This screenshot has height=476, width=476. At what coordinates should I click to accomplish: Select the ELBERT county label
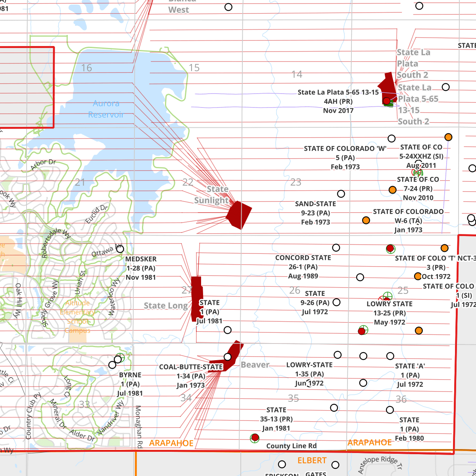[312, 461]
